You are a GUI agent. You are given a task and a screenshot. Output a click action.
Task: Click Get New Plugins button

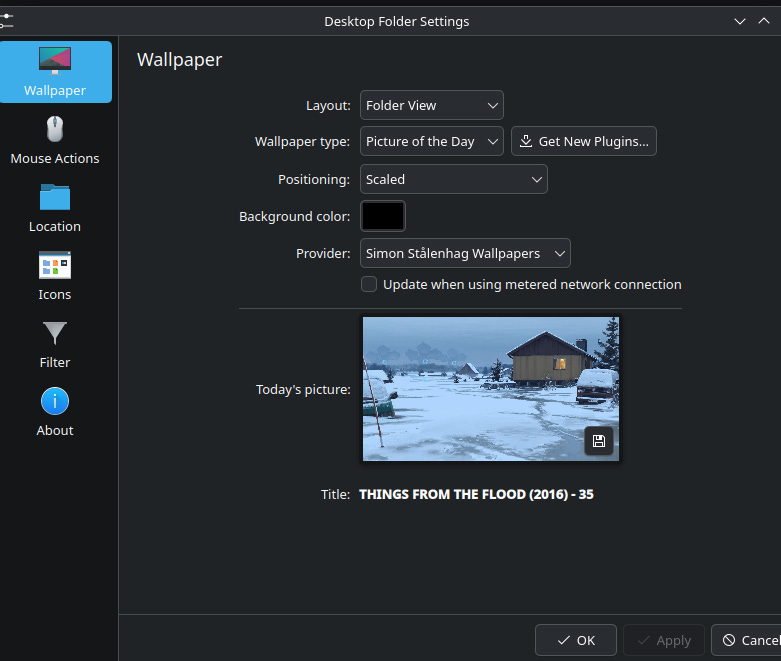click(583, 141)
